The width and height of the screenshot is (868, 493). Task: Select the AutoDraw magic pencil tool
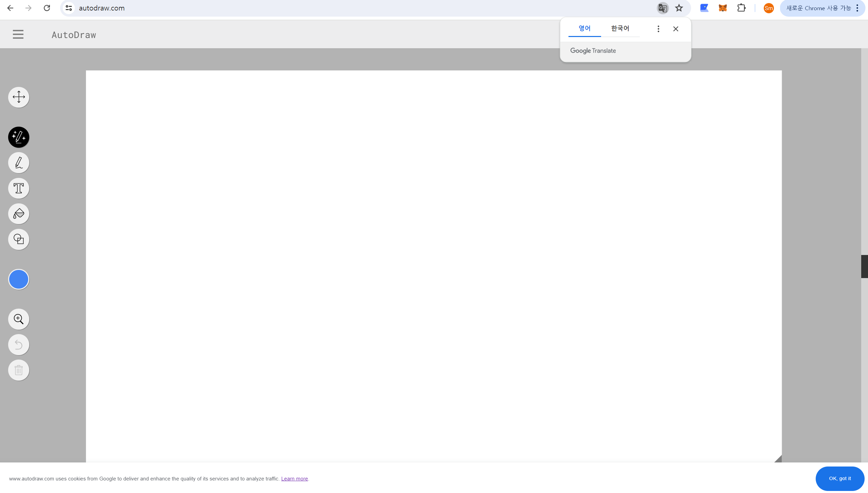tap(19, 137)
